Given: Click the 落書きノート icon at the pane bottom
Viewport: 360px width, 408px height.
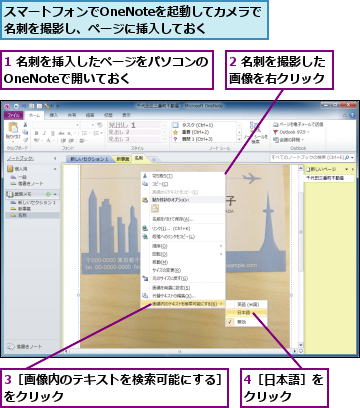Looking at the screenshot, I should pos(11,347).
